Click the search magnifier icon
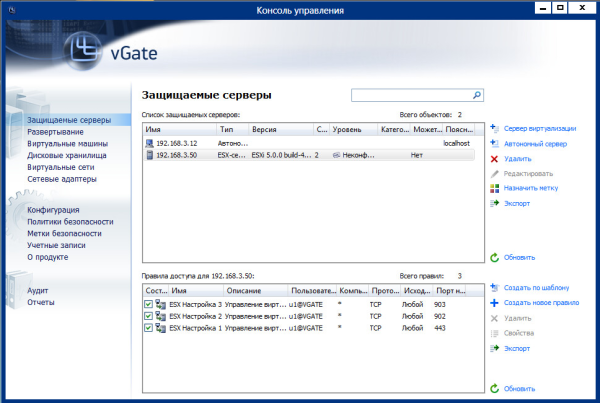Image resolution: width=600 pixels, height=403 pixels. (477, 95)
